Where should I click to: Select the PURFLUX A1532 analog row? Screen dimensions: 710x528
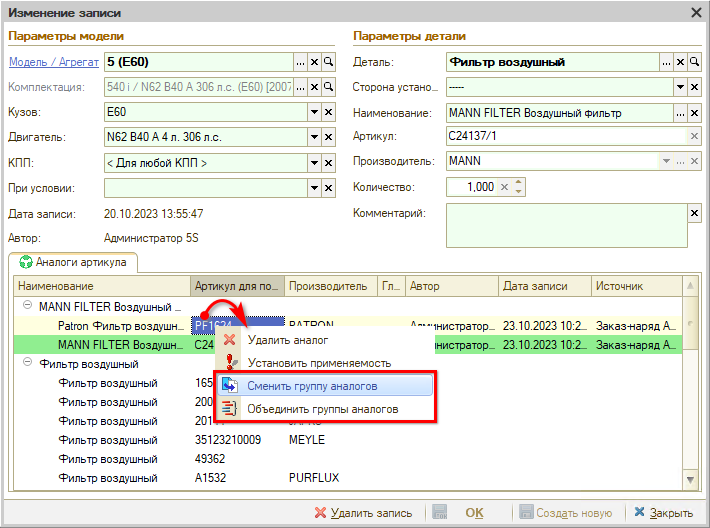(348, 478)
